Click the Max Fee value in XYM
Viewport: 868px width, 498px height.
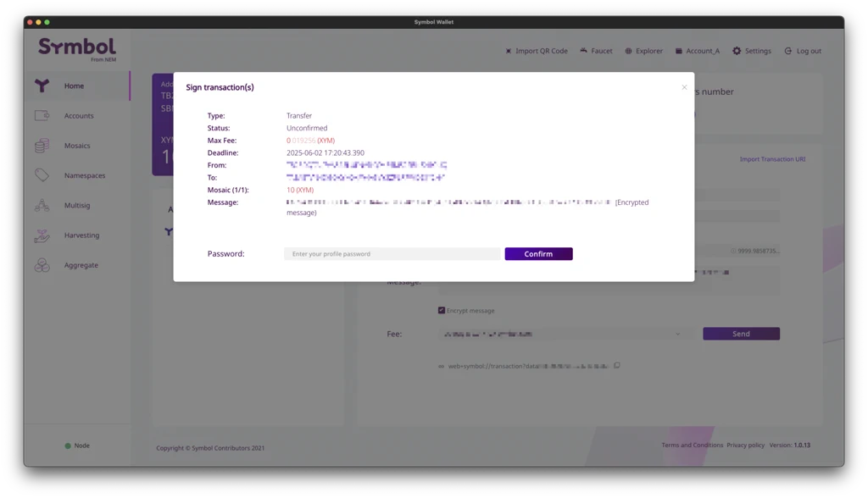click(310, 141)
